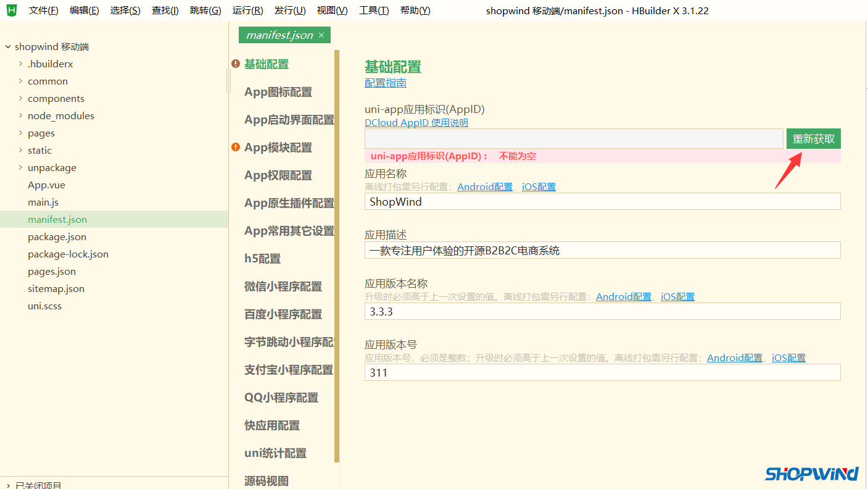Select App常用其它设置 section
This screenshot has height=489, width=868.
289,231
